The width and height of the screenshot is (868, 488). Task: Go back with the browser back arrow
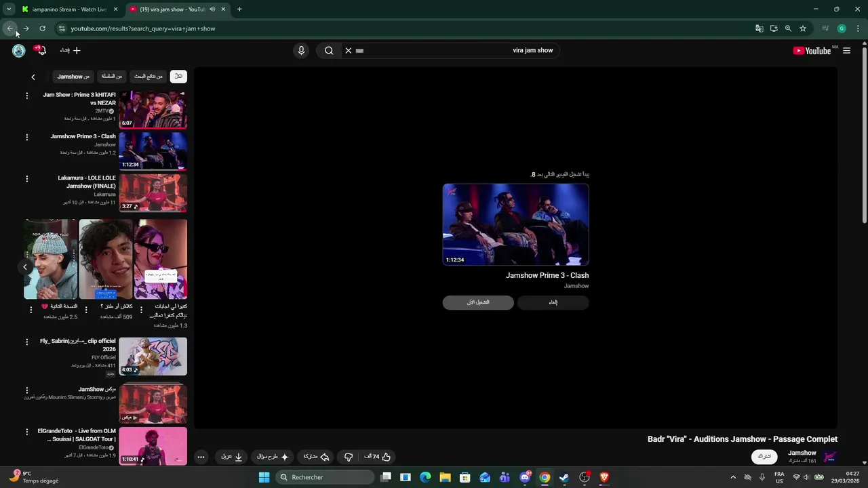[x=9, y=28]
